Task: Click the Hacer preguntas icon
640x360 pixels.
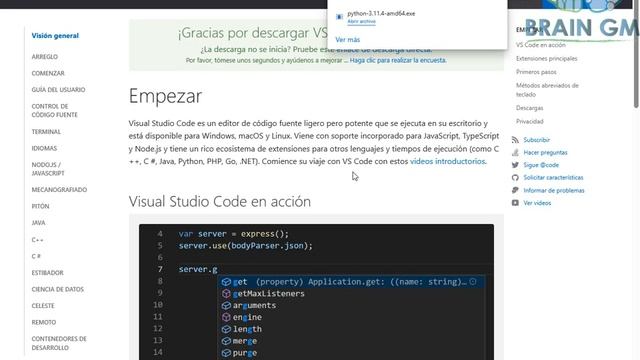Action: point(515,152)
